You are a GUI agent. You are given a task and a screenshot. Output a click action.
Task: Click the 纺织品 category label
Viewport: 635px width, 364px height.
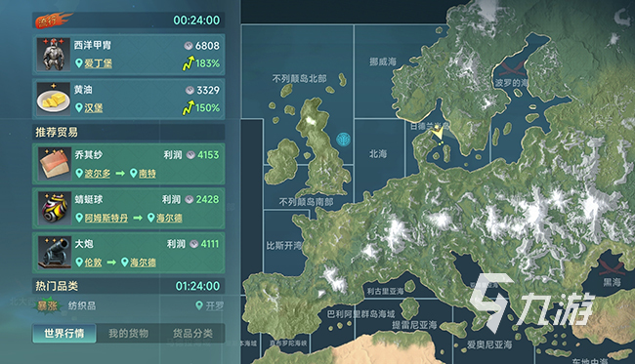click(x=82, y=305)
